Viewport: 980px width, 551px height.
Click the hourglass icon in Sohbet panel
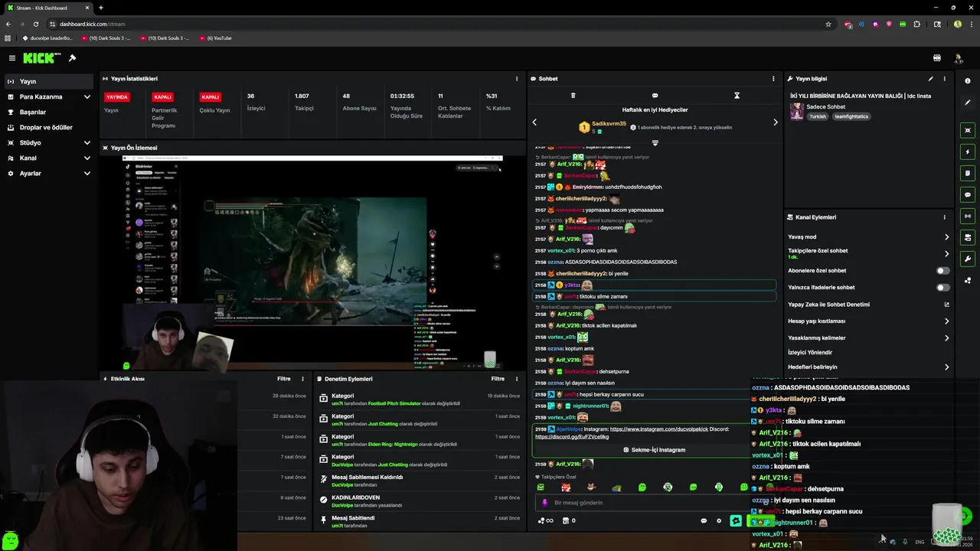point(737,96)
